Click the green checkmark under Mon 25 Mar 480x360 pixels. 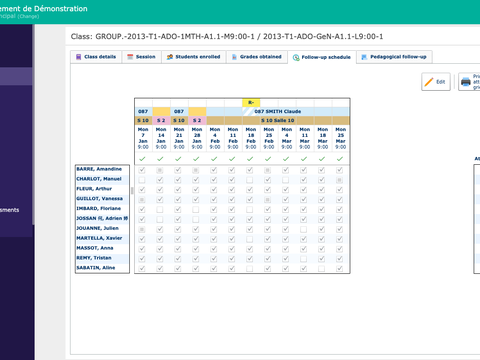(x=340, y=159)
